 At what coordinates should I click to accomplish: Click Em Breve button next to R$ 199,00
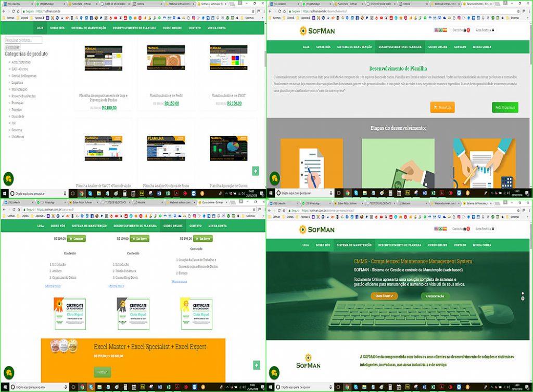coord(139,239)
